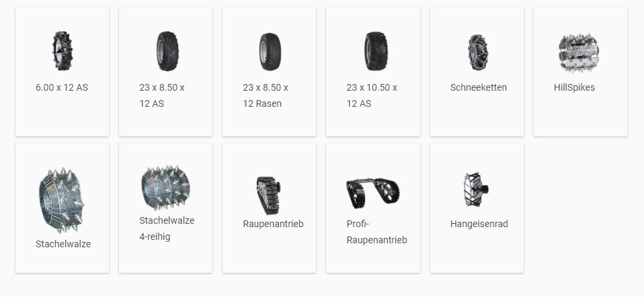The height and width of the screenshot is (297, 644).
Task: Open the 23 x 8.50 x 12 Rasen tire image
Action: [270, 51]
